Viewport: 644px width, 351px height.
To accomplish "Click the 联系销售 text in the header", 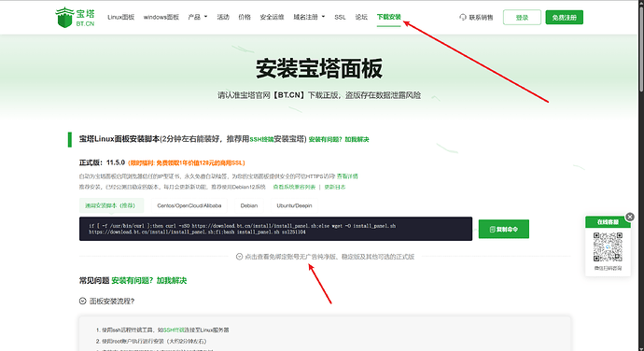I will (x=481, y=17).
